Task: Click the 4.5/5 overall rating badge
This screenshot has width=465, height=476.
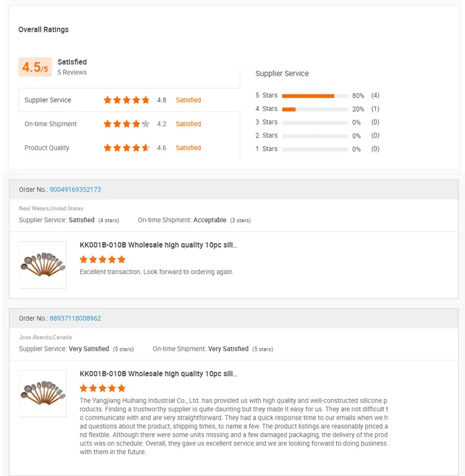Action: point(35,67)
